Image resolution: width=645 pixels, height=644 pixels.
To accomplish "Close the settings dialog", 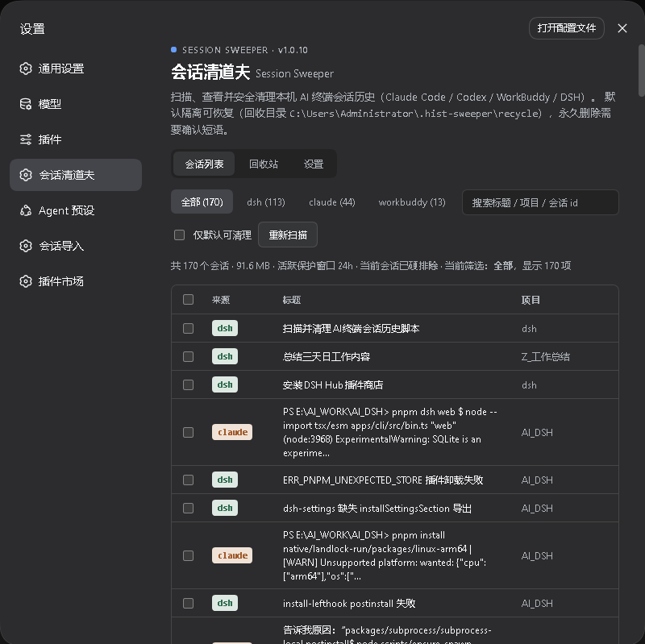I will tap(622, 28).
